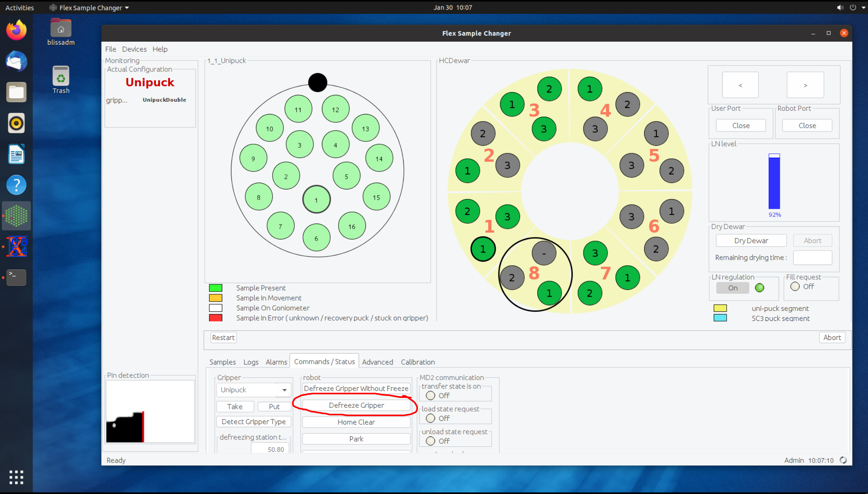Expand the Gripper Unipuck dropdown
The height and width of the screenshot is (494, 868).
pos(284,390)
